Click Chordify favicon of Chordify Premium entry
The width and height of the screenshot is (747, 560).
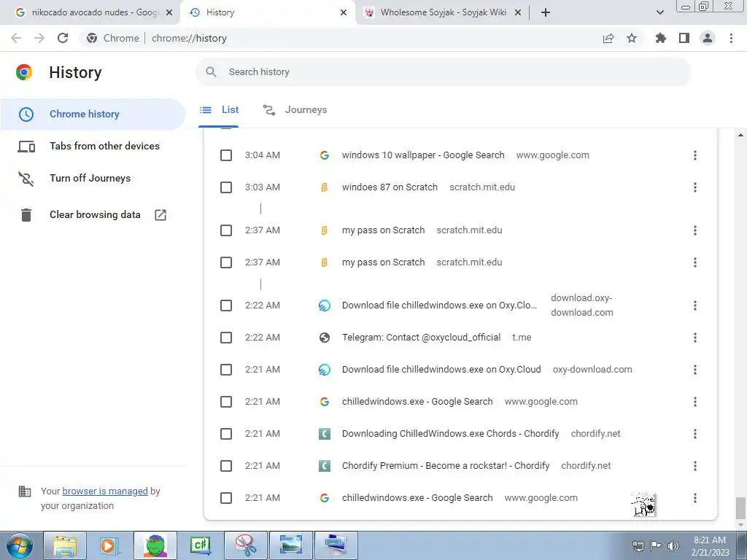pos(325,466)
